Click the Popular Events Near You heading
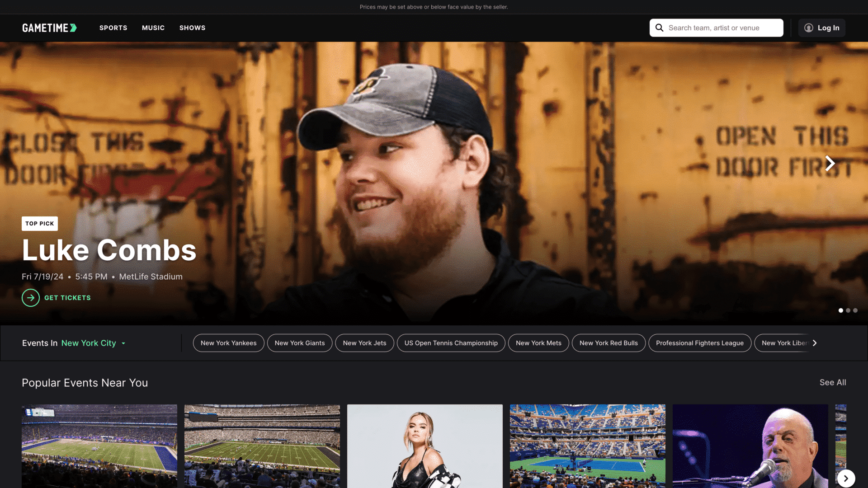This screenshot has height=488, width=868. [x=85, y=383]
